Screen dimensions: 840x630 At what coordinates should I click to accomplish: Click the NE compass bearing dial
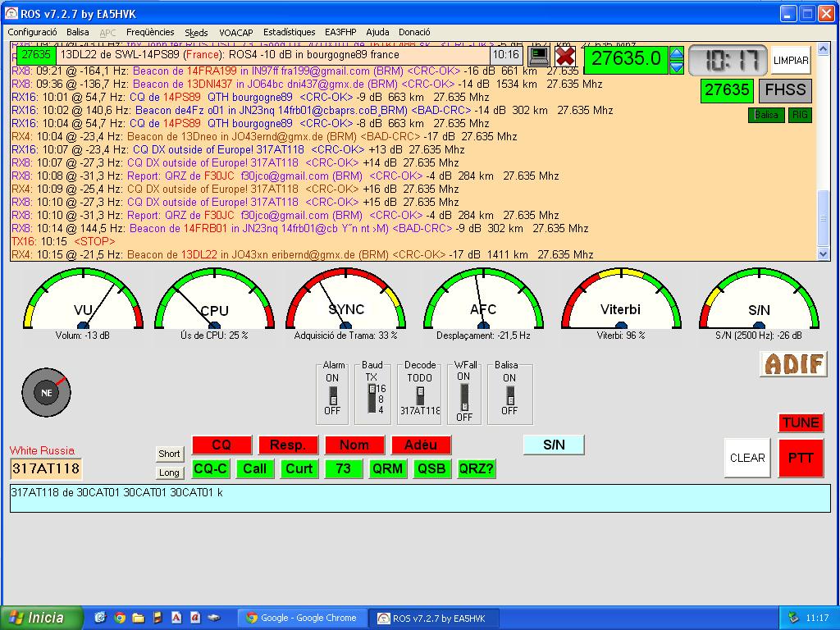point(47,393)
